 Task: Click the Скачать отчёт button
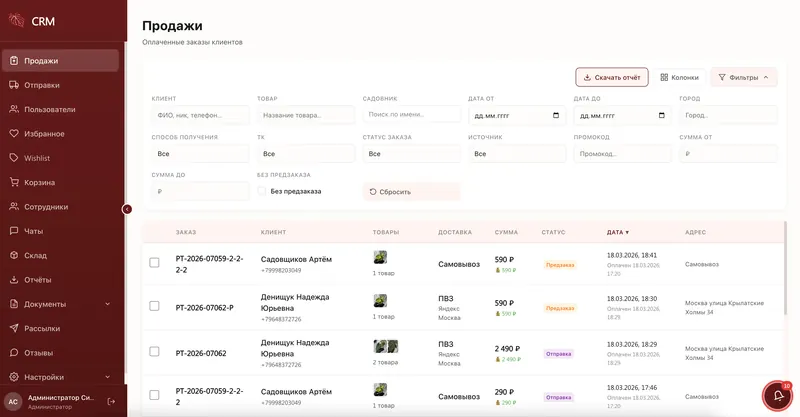coord(612,78)
